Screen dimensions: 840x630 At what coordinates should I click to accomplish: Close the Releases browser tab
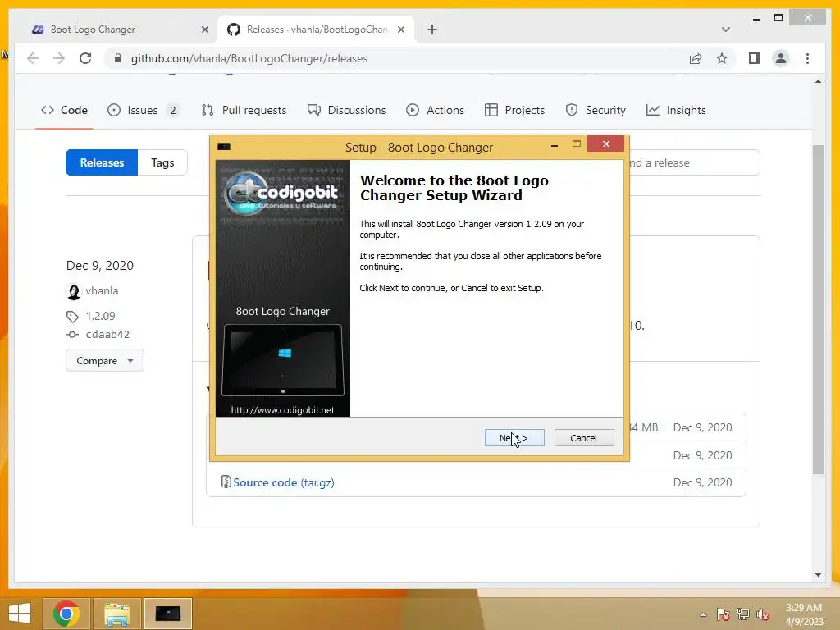pyautogui.click(x=400, y=30)
